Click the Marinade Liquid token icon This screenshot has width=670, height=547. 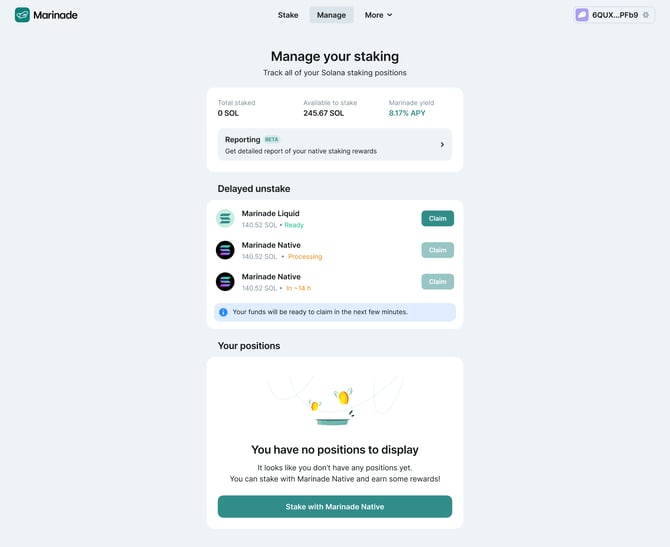pos(225,218)
